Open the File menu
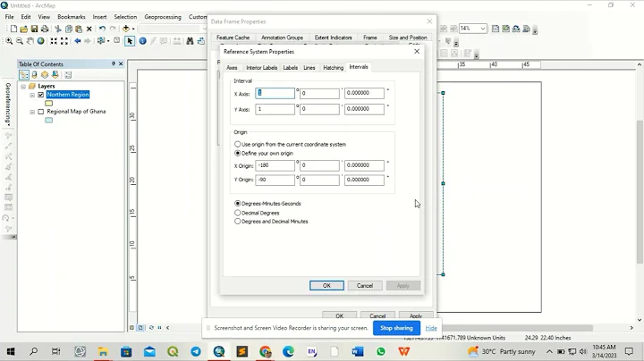This screenshot has height=361, width=644. [x=10, y=17]
